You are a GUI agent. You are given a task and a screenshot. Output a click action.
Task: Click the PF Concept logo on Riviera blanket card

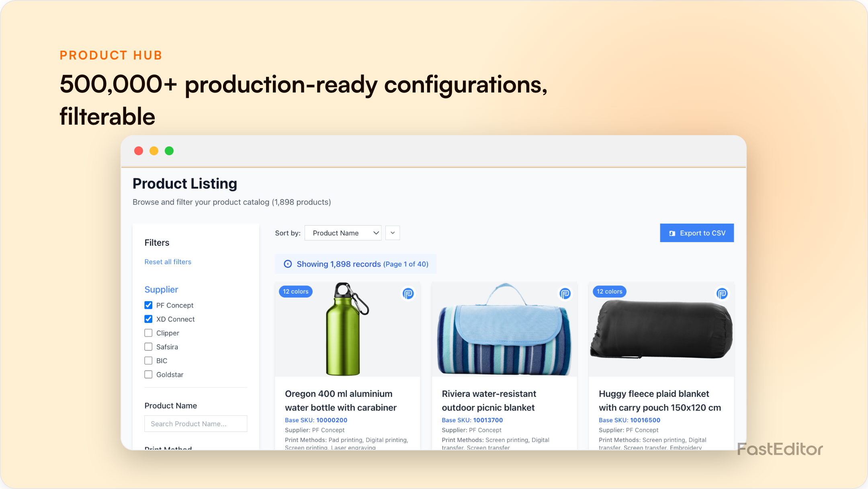[565, 294]
